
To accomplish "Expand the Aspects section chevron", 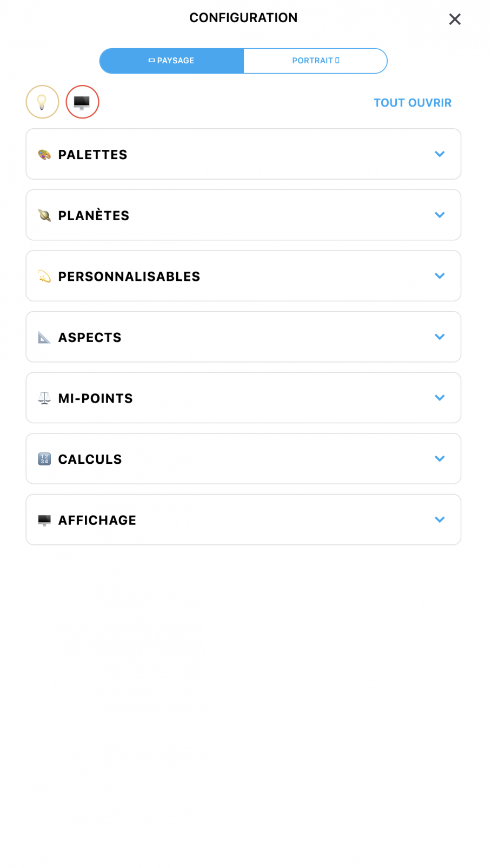I will pyautogui.click(x=440, y=337).
